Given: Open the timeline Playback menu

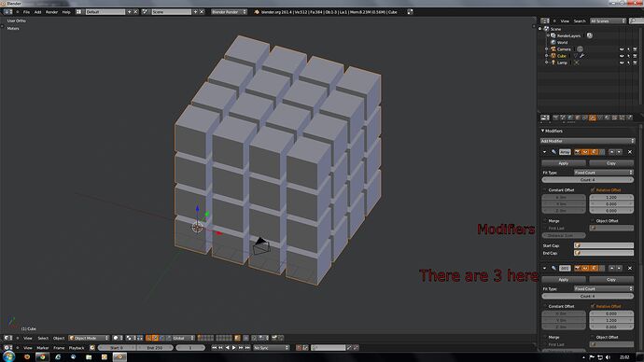Looking at the screenshot, I should tap(77, 348).
